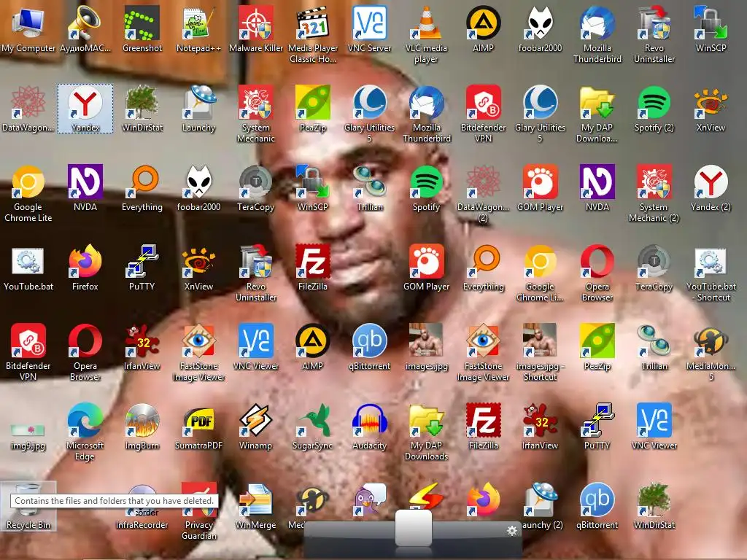This screenshot has height=560, width=747.
Task: Open the dock's gear settings icon
Action: tap(512, 531)
